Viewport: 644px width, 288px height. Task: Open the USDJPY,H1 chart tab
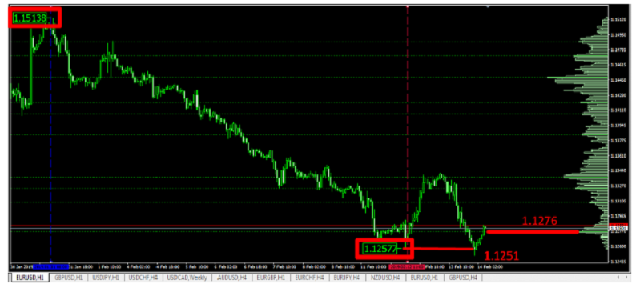point(106,278)
